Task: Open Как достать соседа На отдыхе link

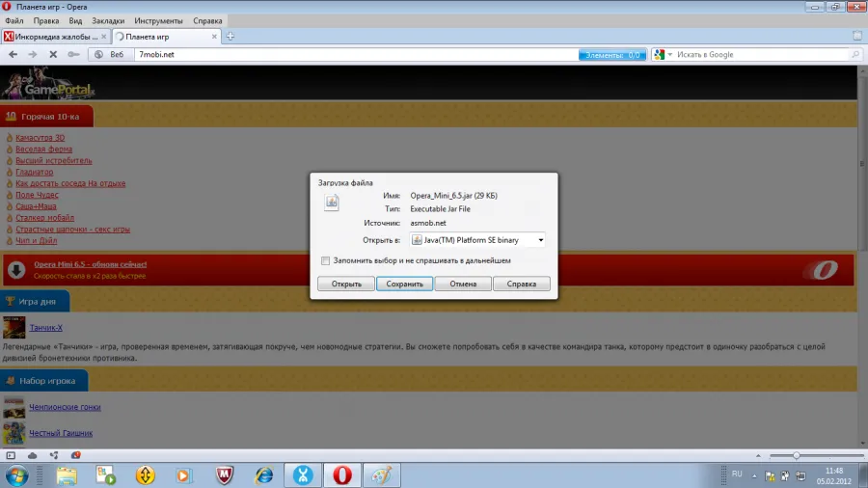Action: 70,183
